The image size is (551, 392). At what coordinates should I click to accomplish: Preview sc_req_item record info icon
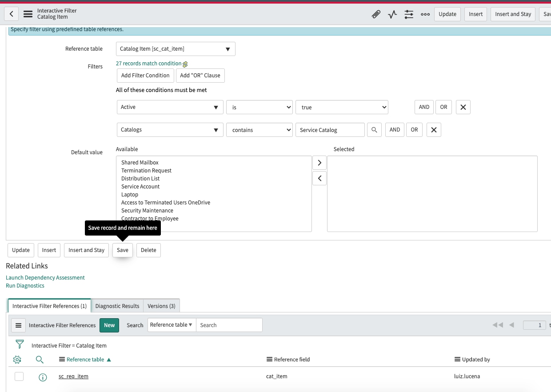[43, 377]
